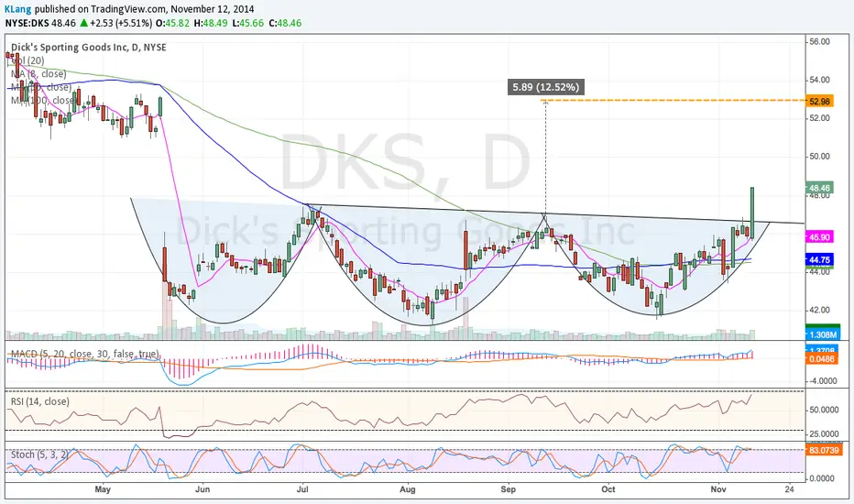
Task: Click the +2.53 (+5.51%) change value
Action: point(121,23)
